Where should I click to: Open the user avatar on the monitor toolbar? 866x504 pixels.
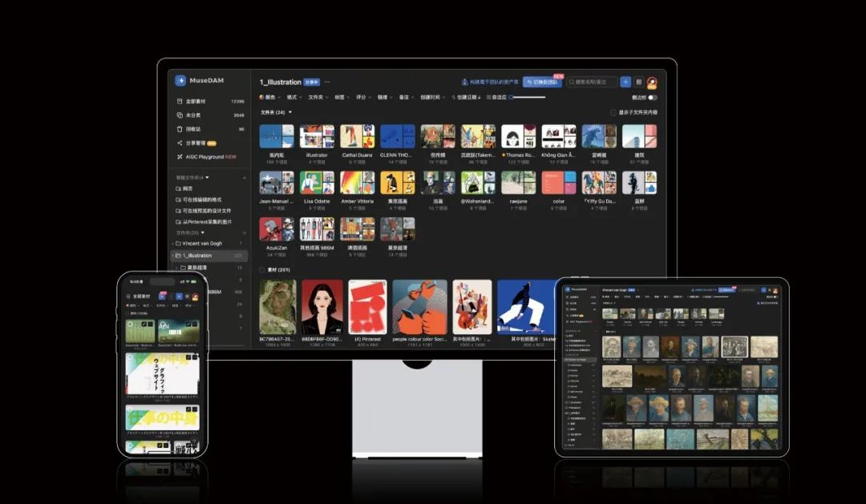click(x=652, y=83)
